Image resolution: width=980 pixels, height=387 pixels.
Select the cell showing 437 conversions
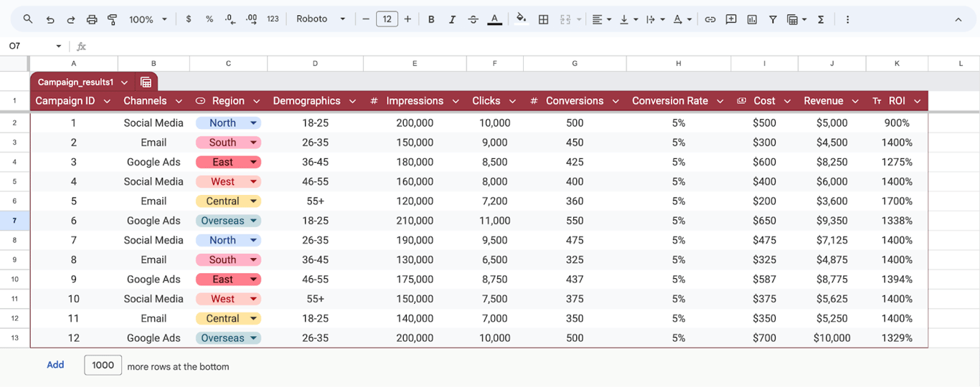point(575,279)
